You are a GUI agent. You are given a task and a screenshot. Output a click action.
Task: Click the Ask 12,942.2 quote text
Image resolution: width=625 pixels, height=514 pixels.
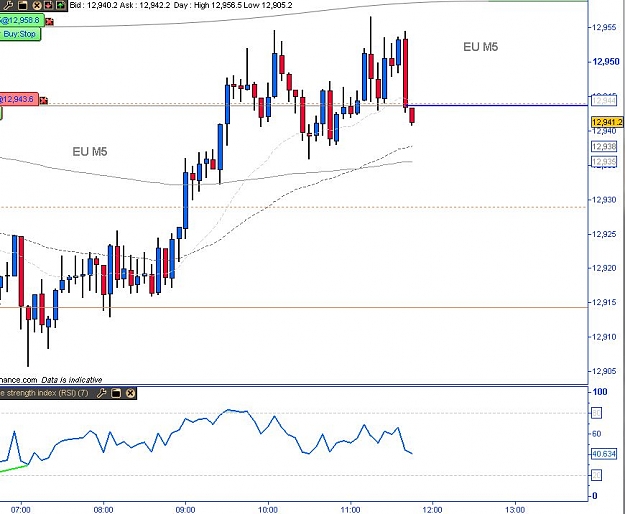click(x=145, y=5)
